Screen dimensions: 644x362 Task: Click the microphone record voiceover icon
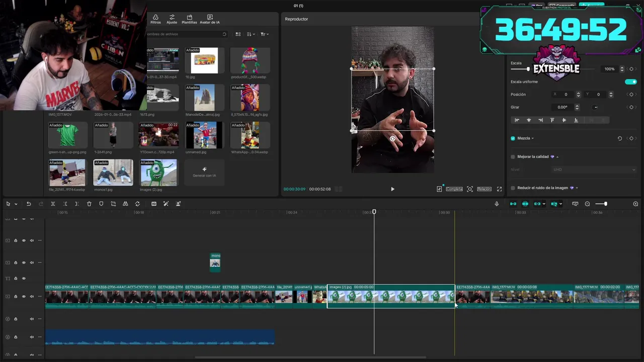click(x=497, y=204)
